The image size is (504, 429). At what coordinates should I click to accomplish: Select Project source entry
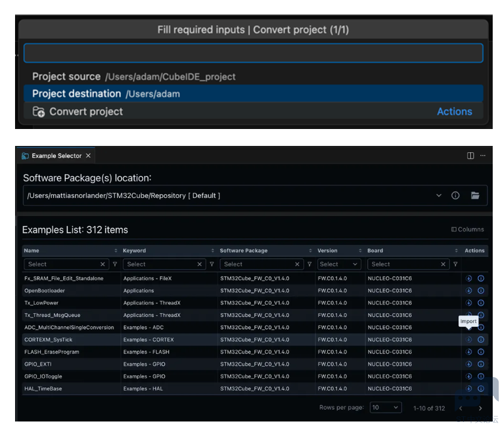[x=253, y=76]
